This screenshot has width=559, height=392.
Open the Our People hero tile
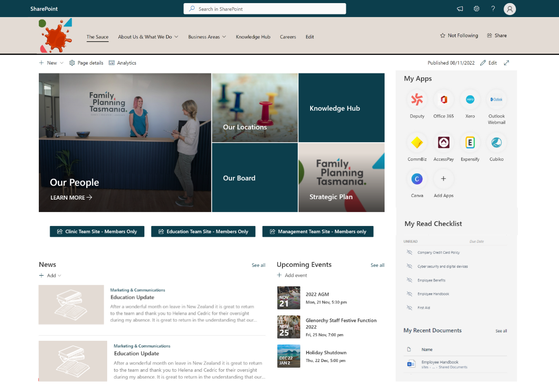pyautogui.click(x=125, y=142)
